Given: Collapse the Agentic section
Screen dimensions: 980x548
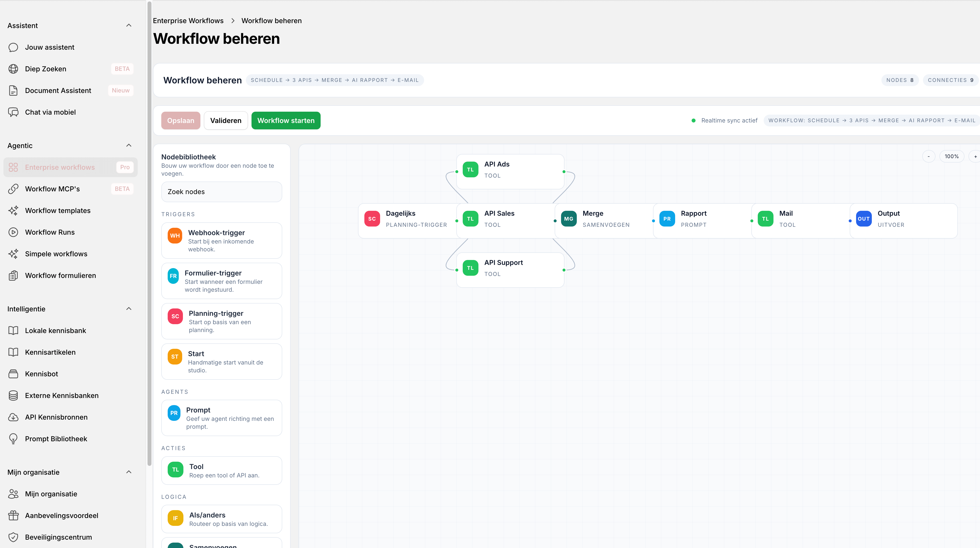Looking at the screenshot, I should 129,145.
